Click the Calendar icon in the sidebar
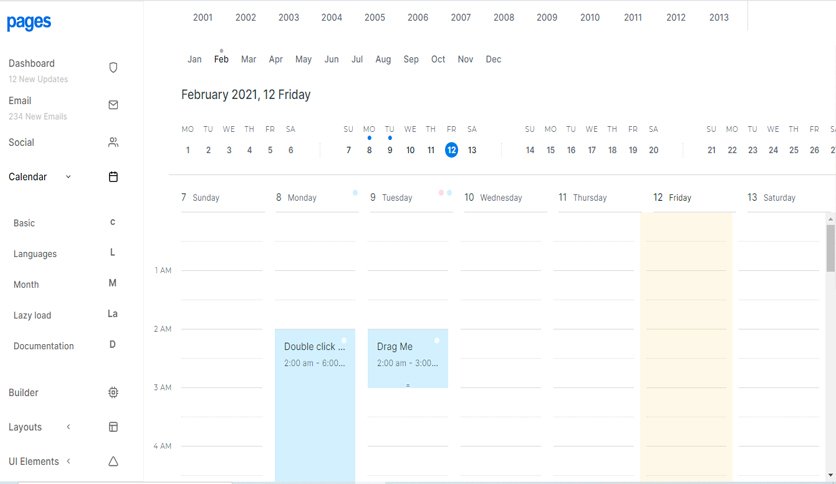This screenshot has width=836, height=484. point(113,177)
